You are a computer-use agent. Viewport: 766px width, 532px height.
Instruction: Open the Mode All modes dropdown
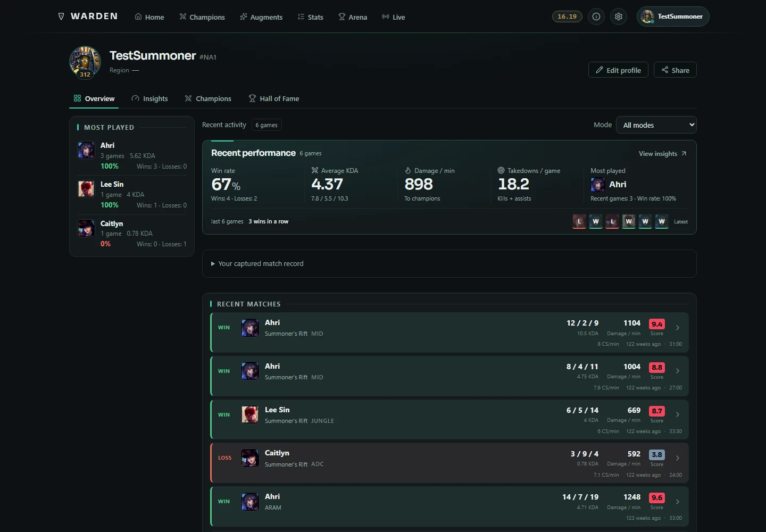click(656, 125)
